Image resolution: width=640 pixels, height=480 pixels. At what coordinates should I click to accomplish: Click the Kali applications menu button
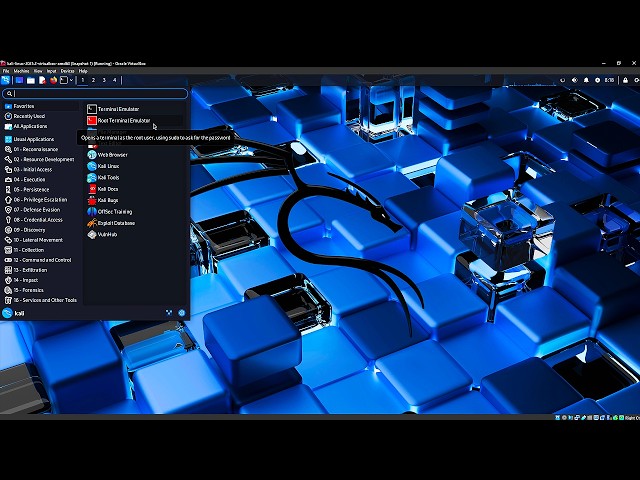[x=6, y=80]
